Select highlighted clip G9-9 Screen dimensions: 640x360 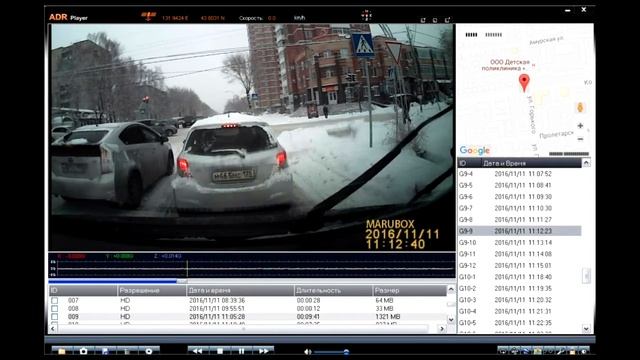click(x=520, y=231)
